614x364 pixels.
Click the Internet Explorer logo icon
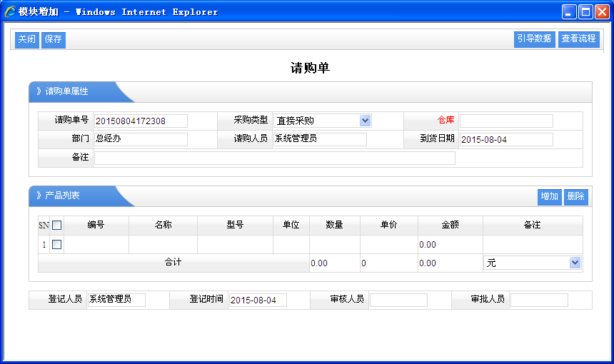tap(10, 11)
